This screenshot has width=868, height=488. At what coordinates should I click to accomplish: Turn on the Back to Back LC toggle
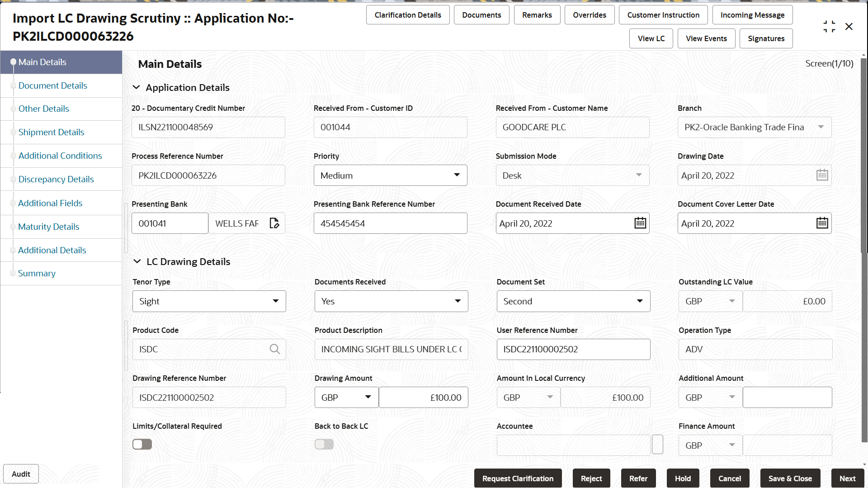[x=324, y=444]
